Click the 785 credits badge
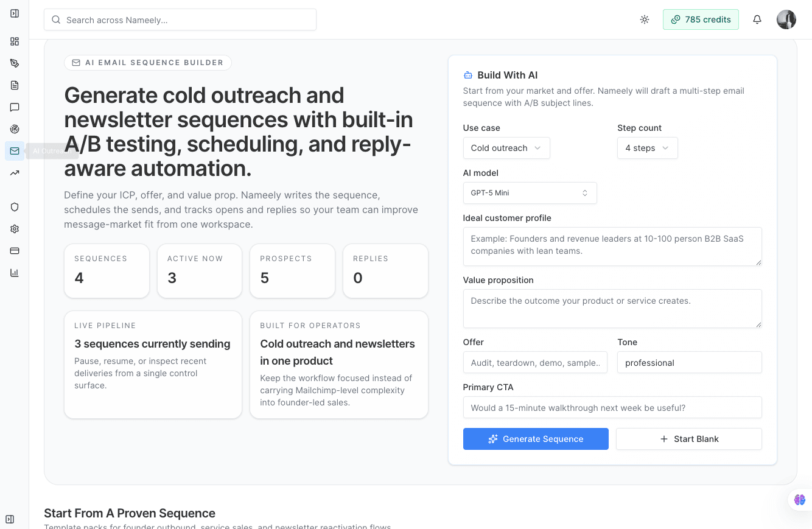The width and height of the screenshot is (812, 529). click(x=701, y=19)
